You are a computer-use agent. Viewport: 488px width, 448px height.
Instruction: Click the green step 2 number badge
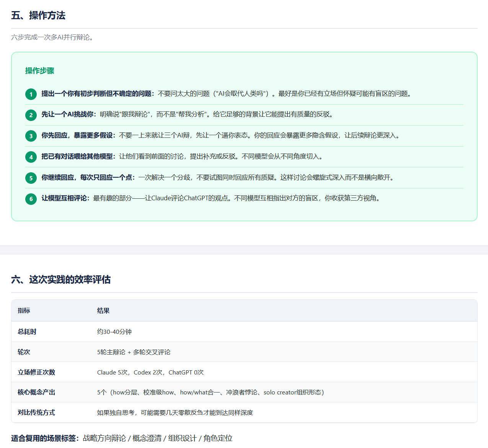coord(31,115)
